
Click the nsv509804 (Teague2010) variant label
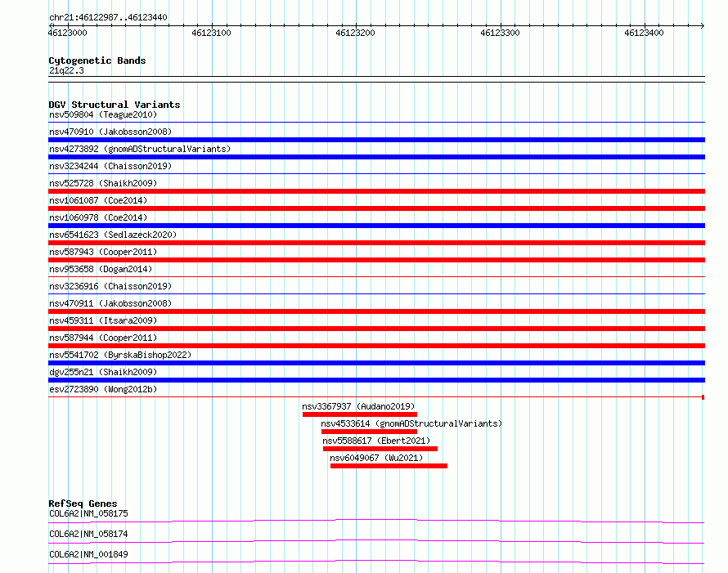pyautogui.click(x=103, y=114)
